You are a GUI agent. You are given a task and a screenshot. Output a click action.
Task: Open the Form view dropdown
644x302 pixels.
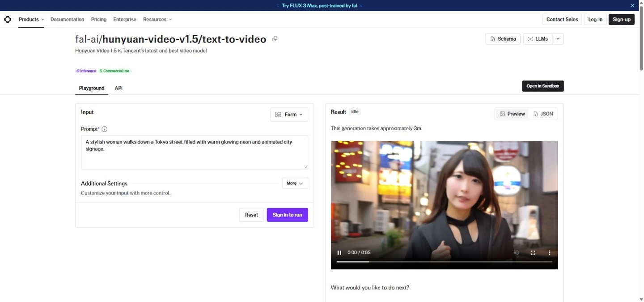289,115
